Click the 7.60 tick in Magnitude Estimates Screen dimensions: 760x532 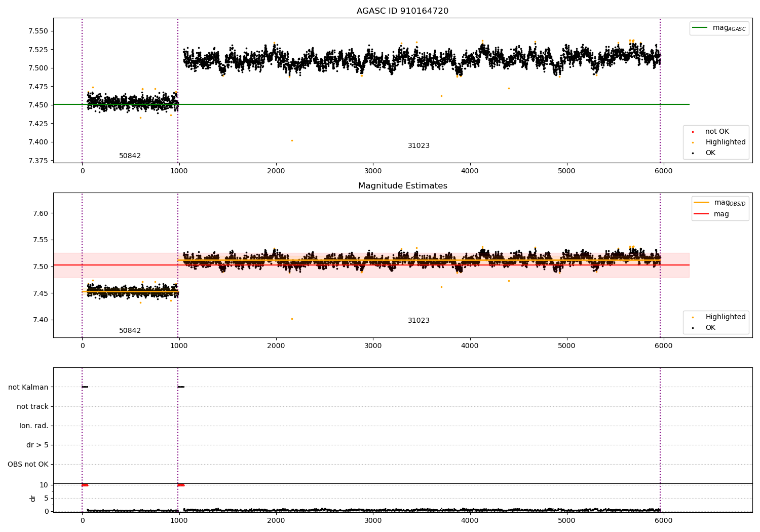[40, 213]
